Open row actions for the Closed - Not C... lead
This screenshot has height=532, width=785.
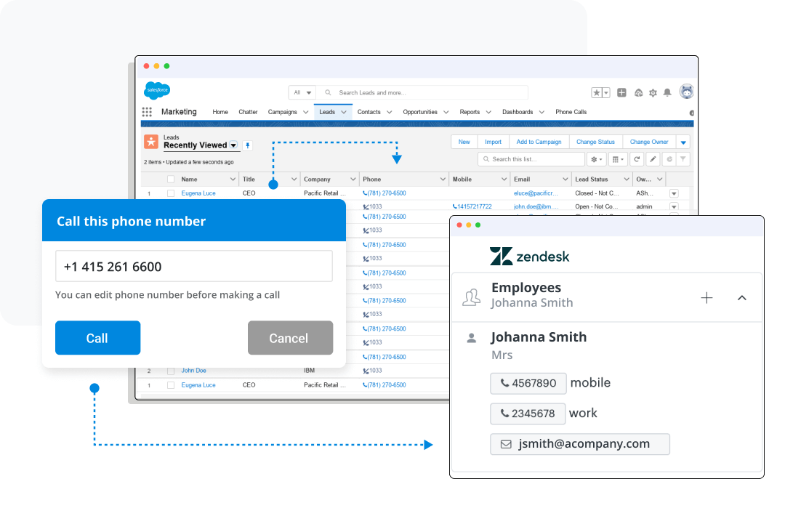(x=674, y=193)
